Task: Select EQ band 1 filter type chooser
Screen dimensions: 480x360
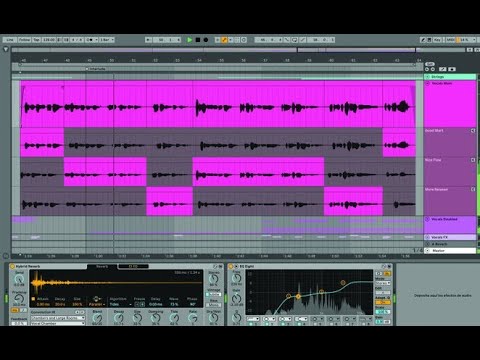Action: tap(253, 319)
